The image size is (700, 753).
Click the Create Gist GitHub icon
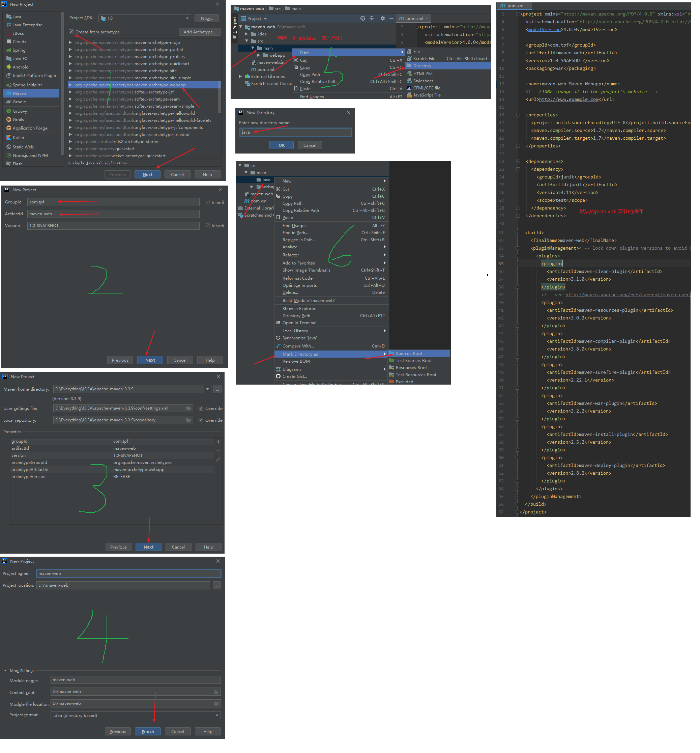pyautogui.click(x=278, y=376)
